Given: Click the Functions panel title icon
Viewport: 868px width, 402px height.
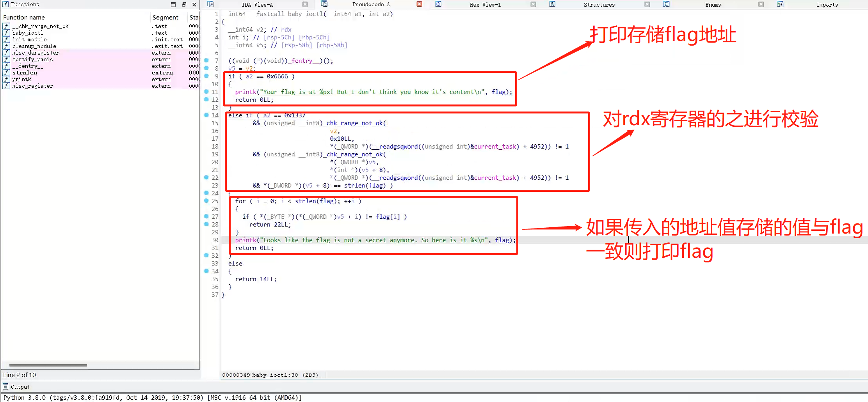Looking at the screenshot, I should (5, 4).
